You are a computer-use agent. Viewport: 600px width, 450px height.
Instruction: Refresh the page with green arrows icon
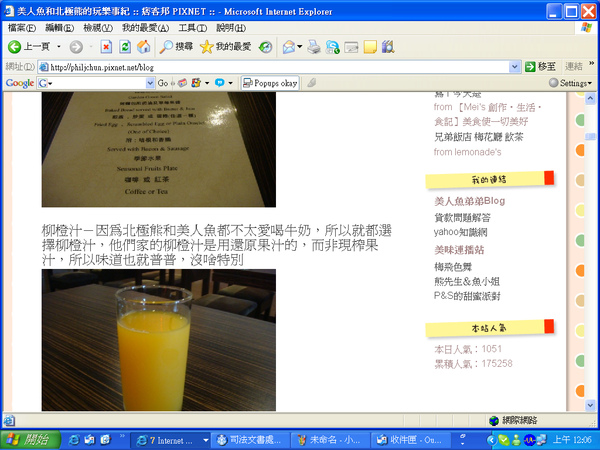125,47
